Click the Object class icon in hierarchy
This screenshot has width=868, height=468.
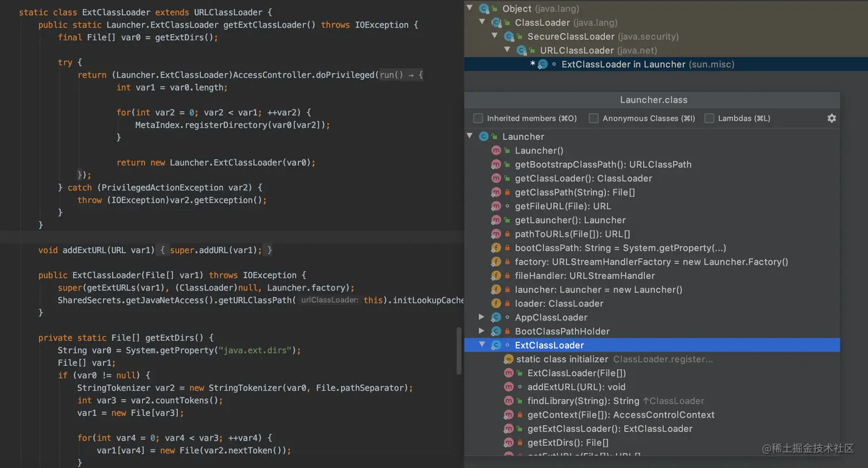pos(483,9)
